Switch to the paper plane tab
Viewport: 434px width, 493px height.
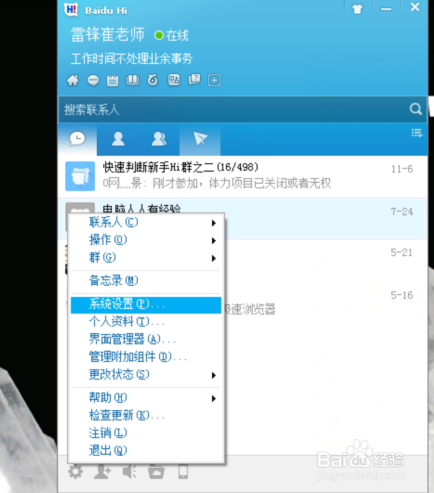tap(200, 139)
